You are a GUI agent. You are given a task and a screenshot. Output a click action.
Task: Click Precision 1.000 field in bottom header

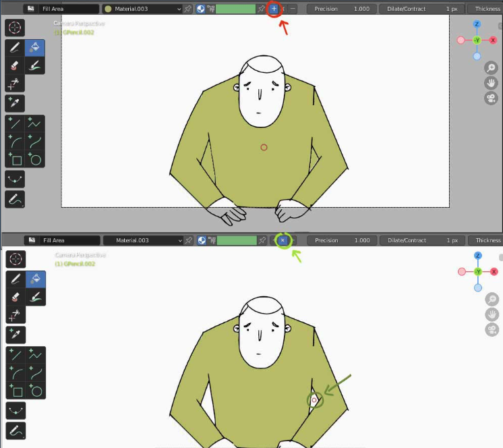coord(343,240)
